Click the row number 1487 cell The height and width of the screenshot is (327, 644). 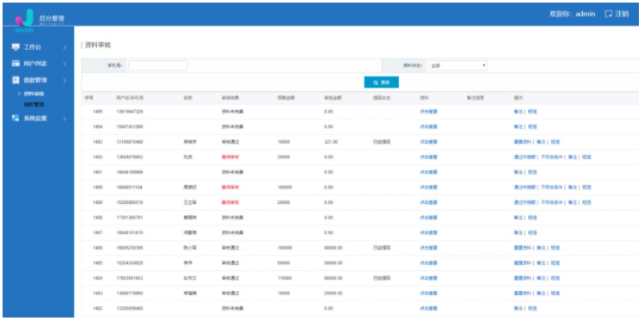click(x=98, y=232)
